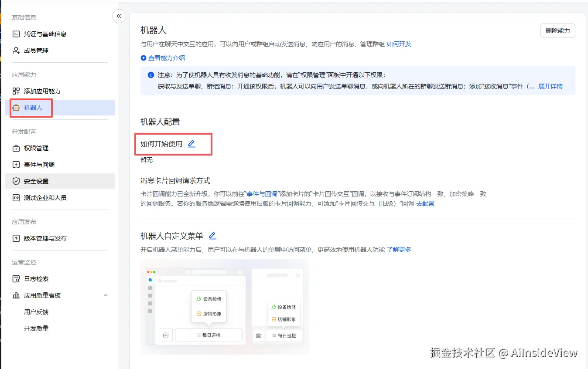Click the 开发配置 section label
Screen dimensions: 588x369
(x=24, y=132)
